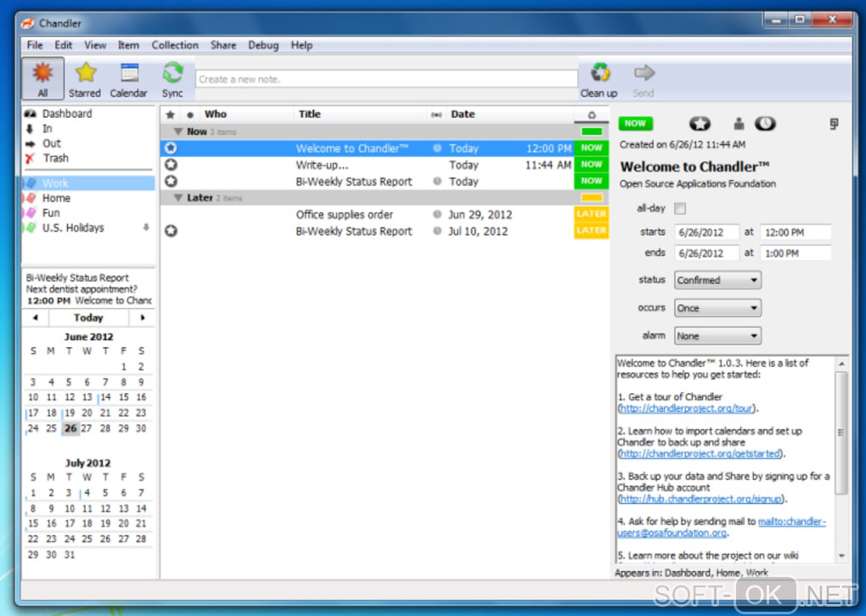Click the starts date field 6/26/2012
The image size is (866, 616).
[706, 232]
